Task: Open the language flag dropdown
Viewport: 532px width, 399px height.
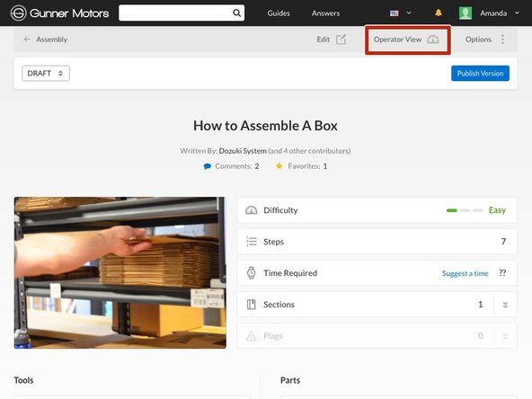Action: (401, 13)
